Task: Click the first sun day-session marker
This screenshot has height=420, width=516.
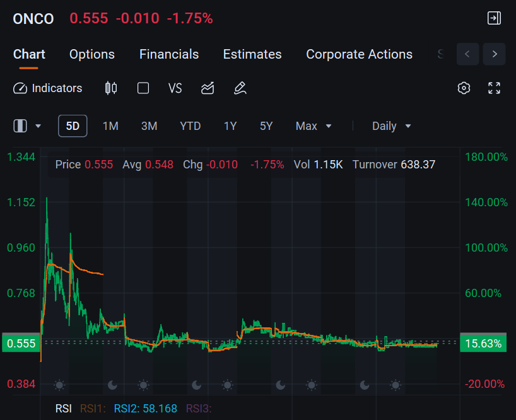Action: point(59,385)
